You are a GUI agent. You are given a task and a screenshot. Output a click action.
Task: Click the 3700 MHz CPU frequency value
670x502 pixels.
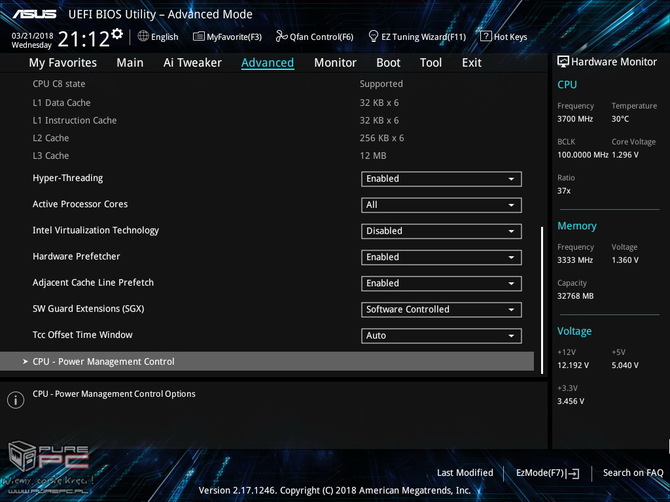point(575,119)
